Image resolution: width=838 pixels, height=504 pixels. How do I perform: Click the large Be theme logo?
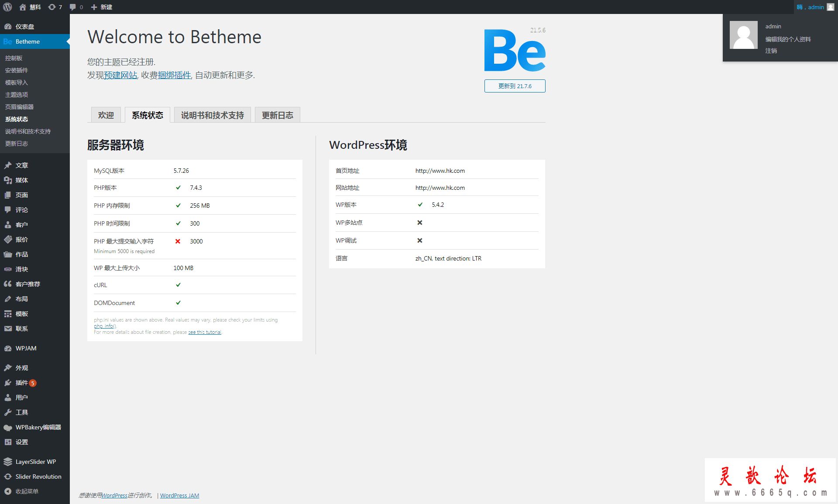pyautogui.click(x=515, y=50)
